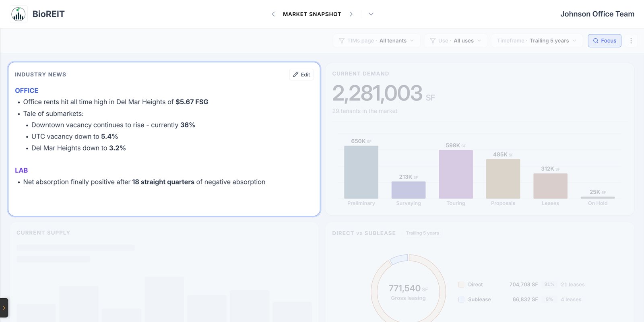Click the 704,708 SF direct value
Viewport: 644px width, 322px height.
524,285
